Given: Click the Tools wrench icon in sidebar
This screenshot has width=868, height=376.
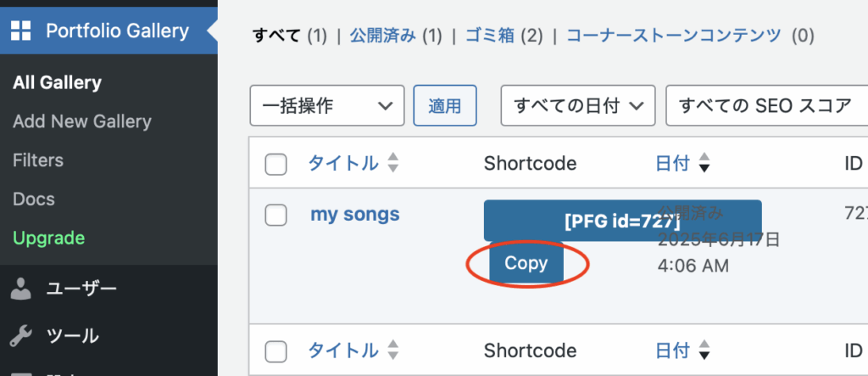Looking at the screenshot, I should (21, 336).
